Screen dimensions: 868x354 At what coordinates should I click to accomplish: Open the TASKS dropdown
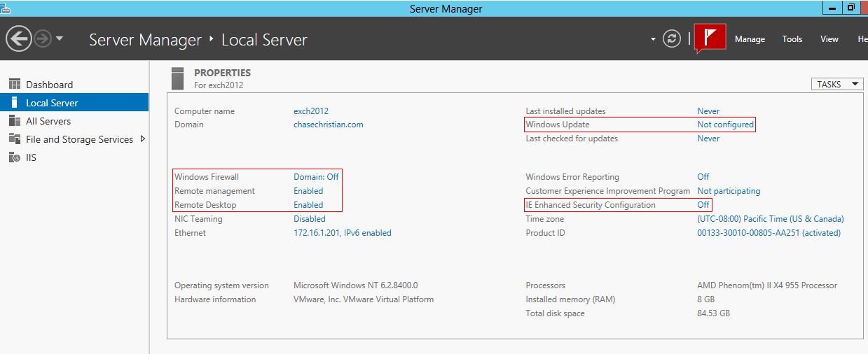(837, 84)
